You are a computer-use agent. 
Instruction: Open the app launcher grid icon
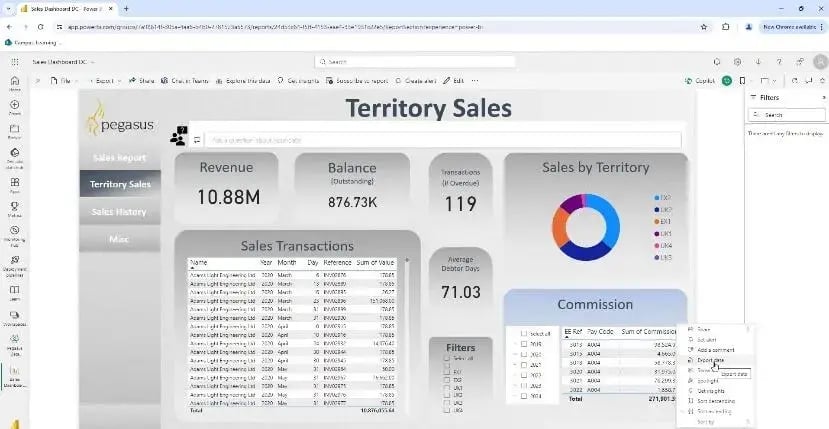15,62
